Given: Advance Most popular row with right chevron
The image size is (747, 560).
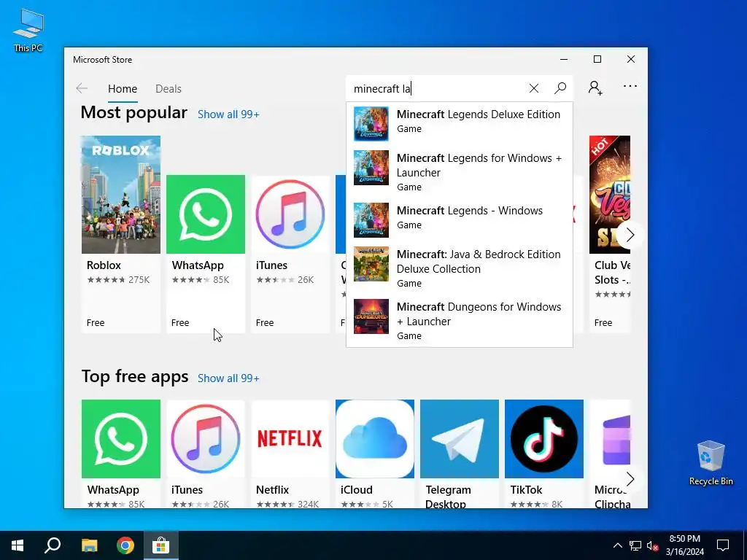Looking at the screenshot, I should tap(630, 235).
